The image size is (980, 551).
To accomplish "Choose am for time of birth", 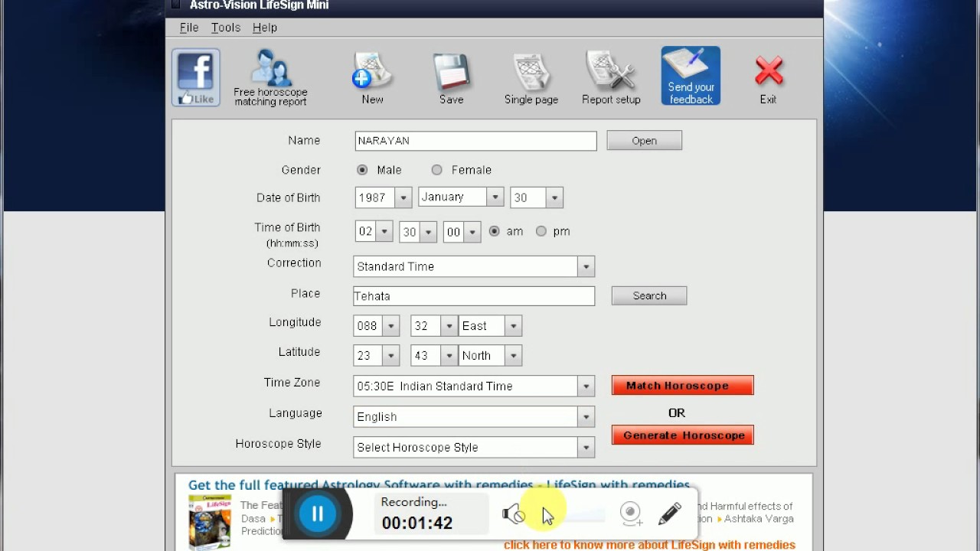I will pyautogui.click(x=494, y=231).
